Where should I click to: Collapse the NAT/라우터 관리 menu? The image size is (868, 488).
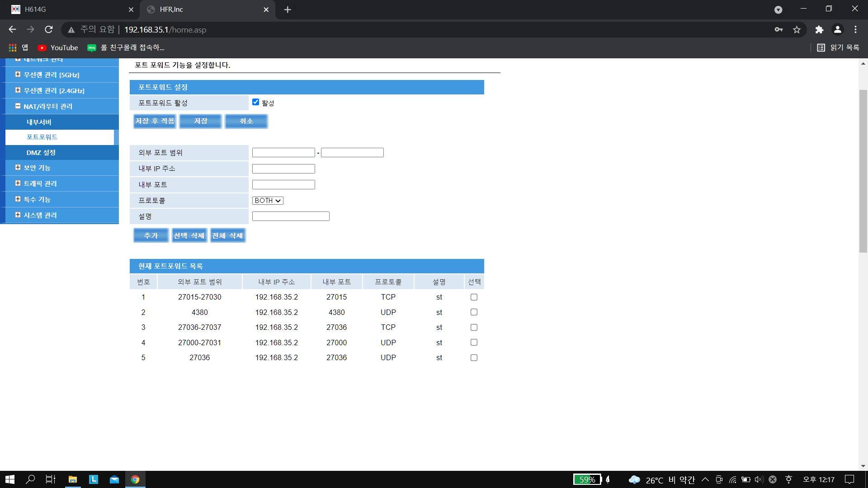coord(47,106)
